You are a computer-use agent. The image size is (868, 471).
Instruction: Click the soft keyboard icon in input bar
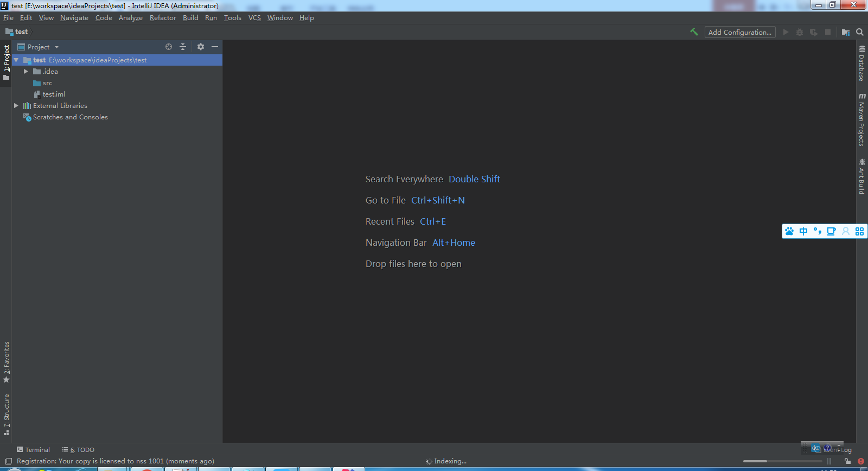[831, 231]
